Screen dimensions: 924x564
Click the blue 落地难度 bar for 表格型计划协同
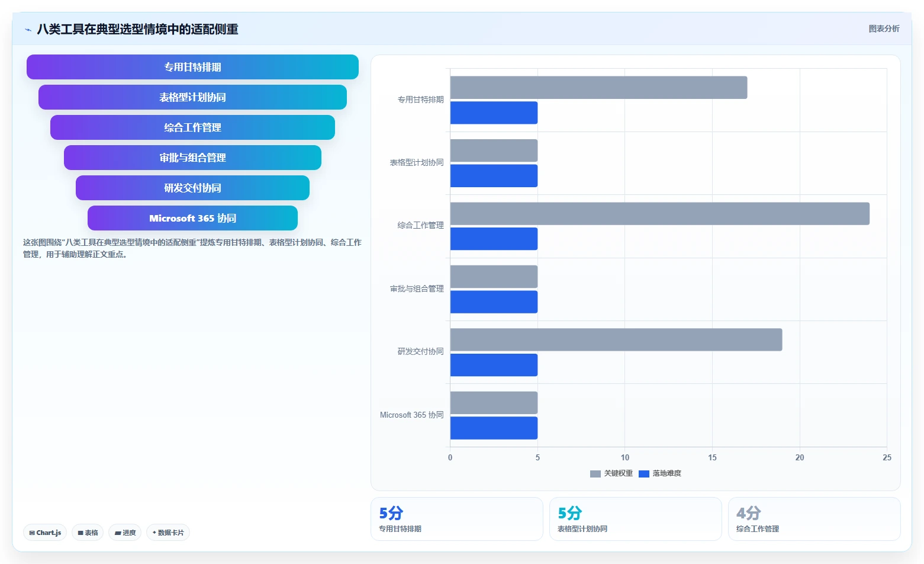click(x=494, y=176)
